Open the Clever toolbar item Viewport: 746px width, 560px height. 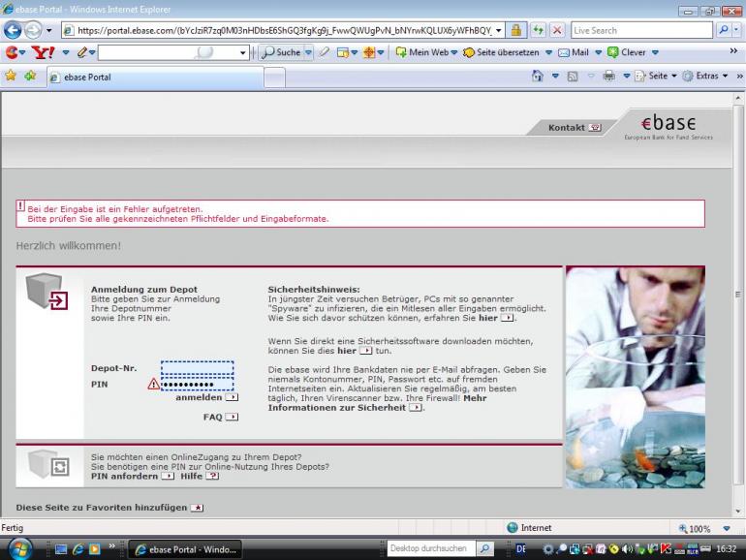pos(627,52)
